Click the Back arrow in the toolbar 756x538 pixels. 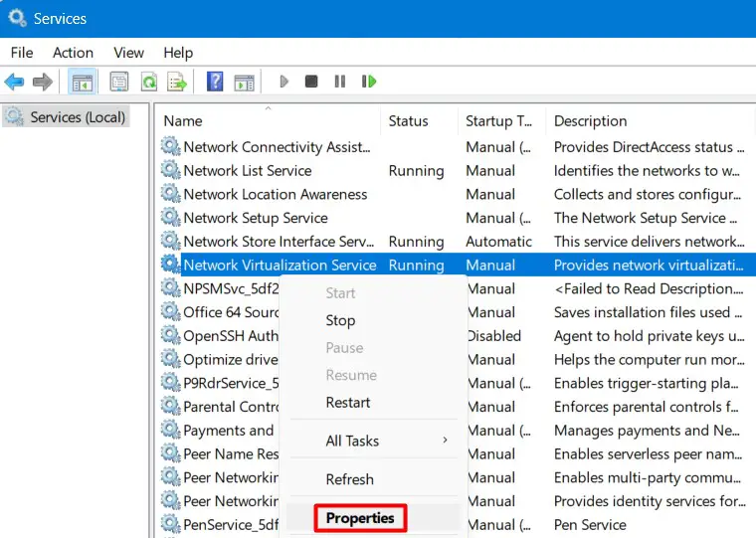click(x=14, y=82)
